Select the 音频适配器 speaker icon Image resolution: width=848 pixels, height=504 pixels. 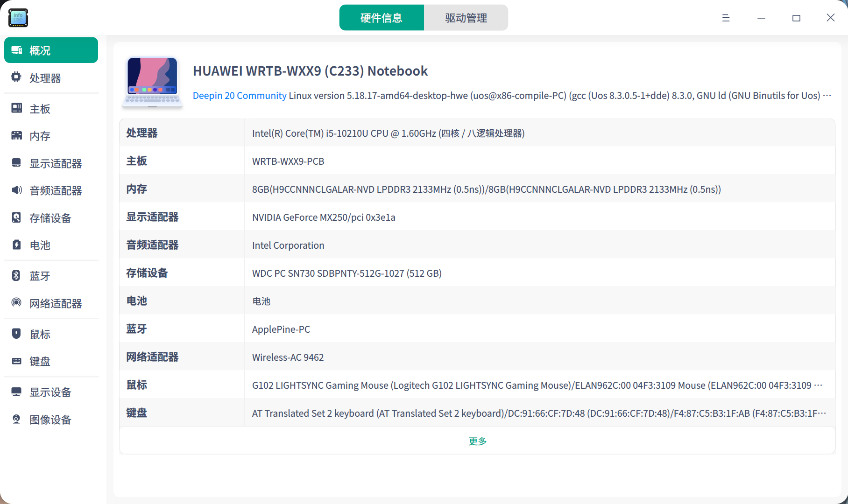16,190
